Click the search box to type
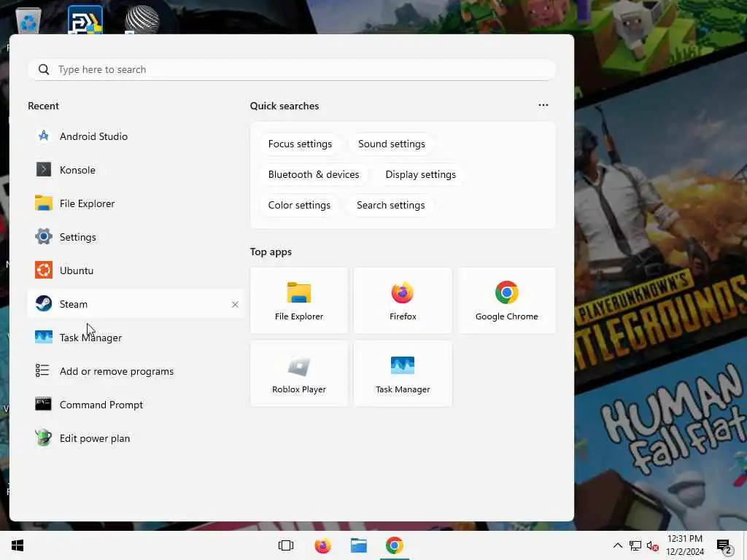Viewport: 747px width, 560px height. pos(292,69)
